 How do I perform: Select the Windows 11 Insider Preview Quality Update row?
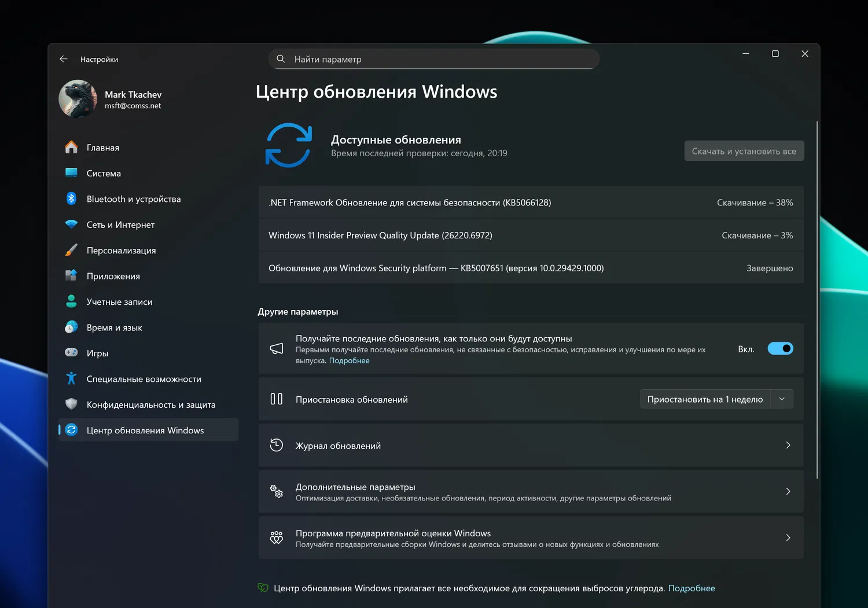(x=531, y=235)
